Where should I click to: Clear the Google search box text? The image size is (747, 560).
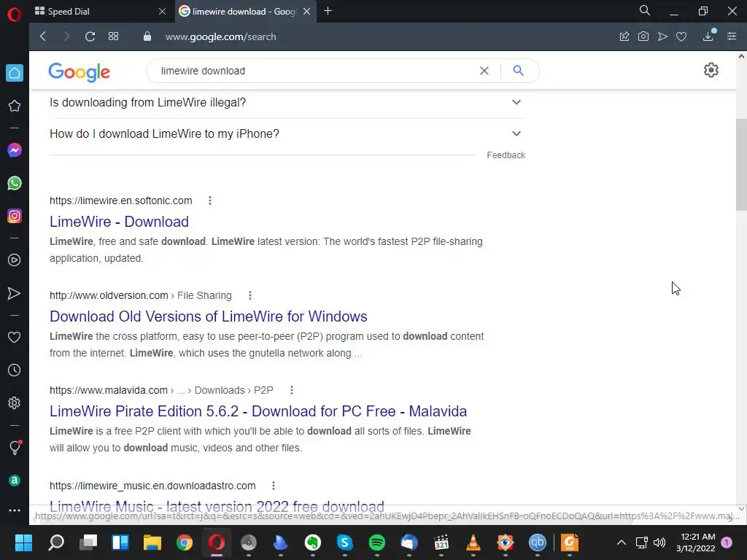(x=484, y=71)
